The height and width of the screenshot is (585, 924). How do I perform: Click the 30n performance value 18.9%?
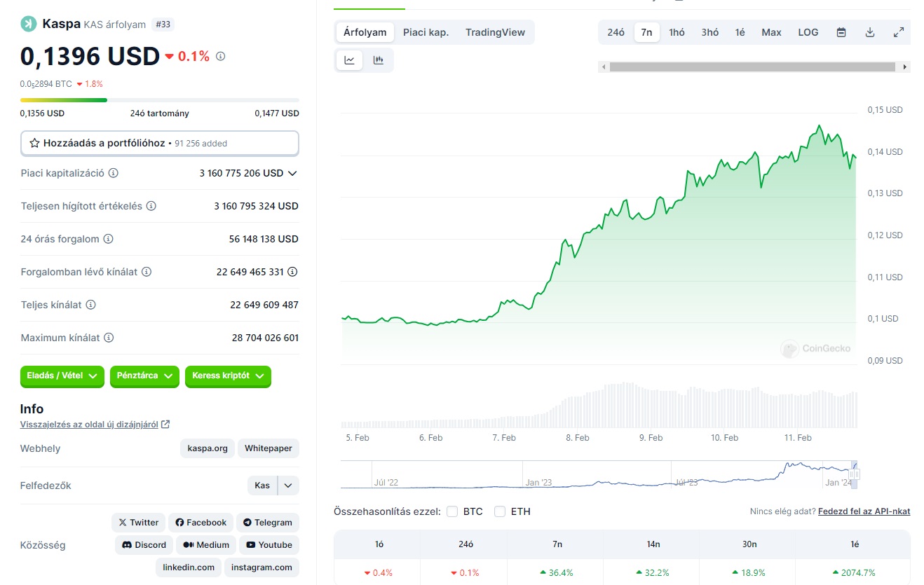click(x=750, y=572)
